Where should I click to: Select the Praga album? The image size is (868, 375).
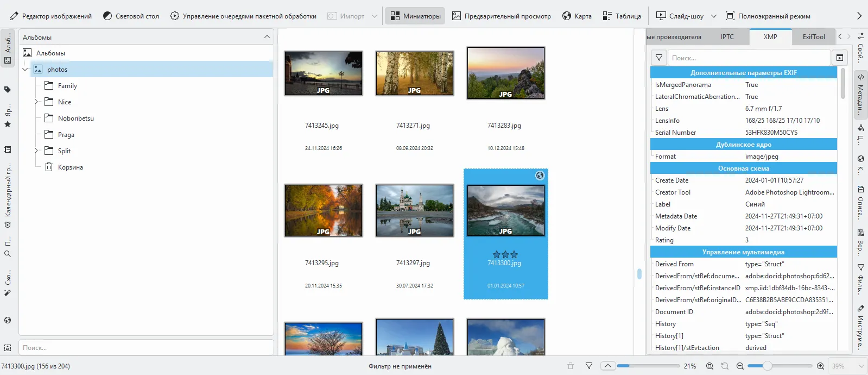[x=66, y=135]
